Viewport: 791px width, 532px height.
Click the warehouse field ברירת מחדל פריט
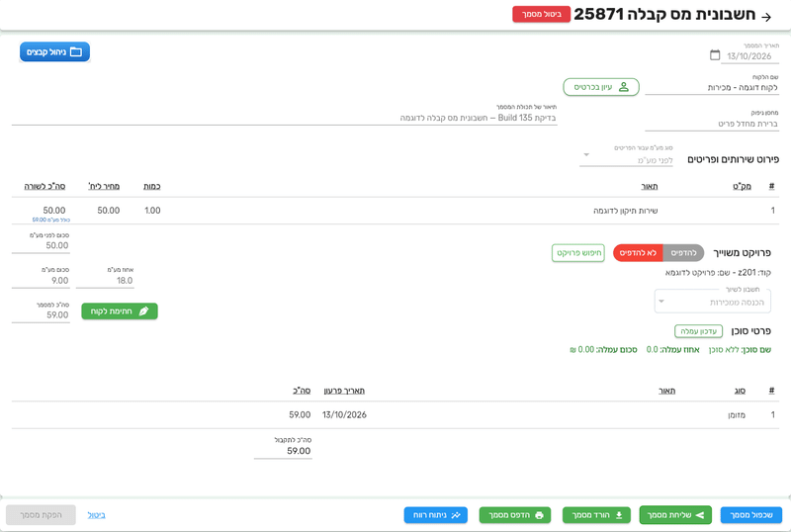click(x=712, y=124)
